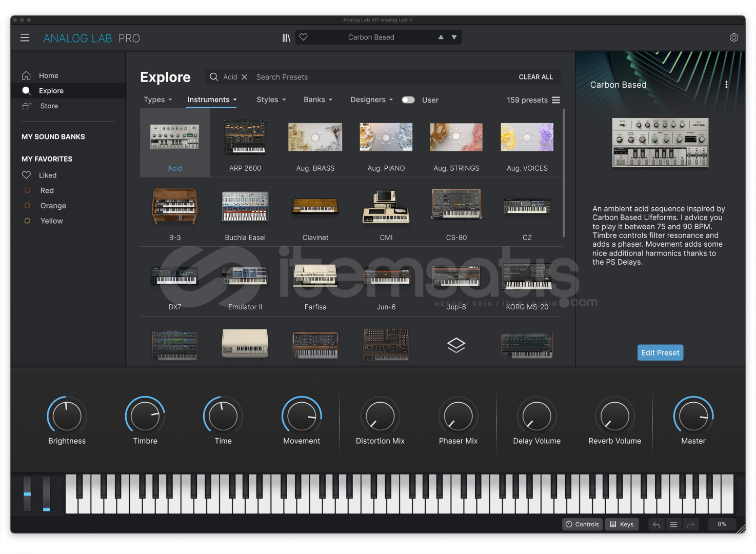Open the preset library browser icon
This screenshot has width=756, height=554.
pyautogui.click(x=286, y=37)
